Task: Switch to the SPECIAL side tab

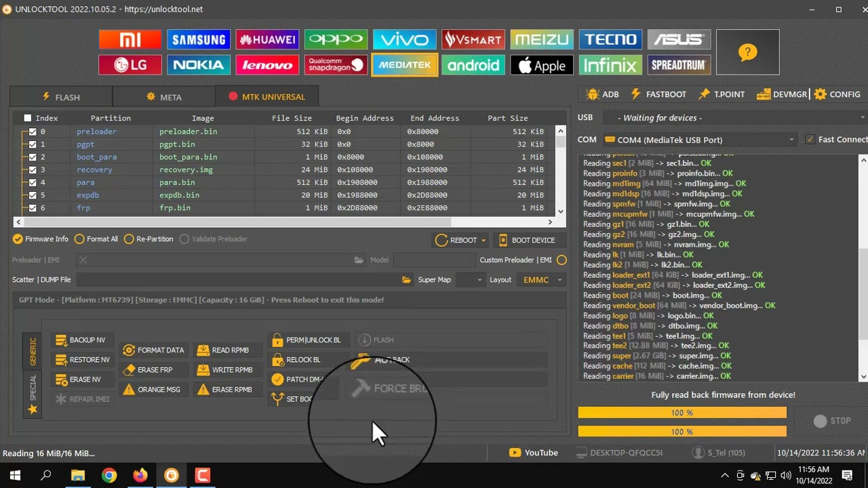Action: pyautogui.click(x=33, y=393)
